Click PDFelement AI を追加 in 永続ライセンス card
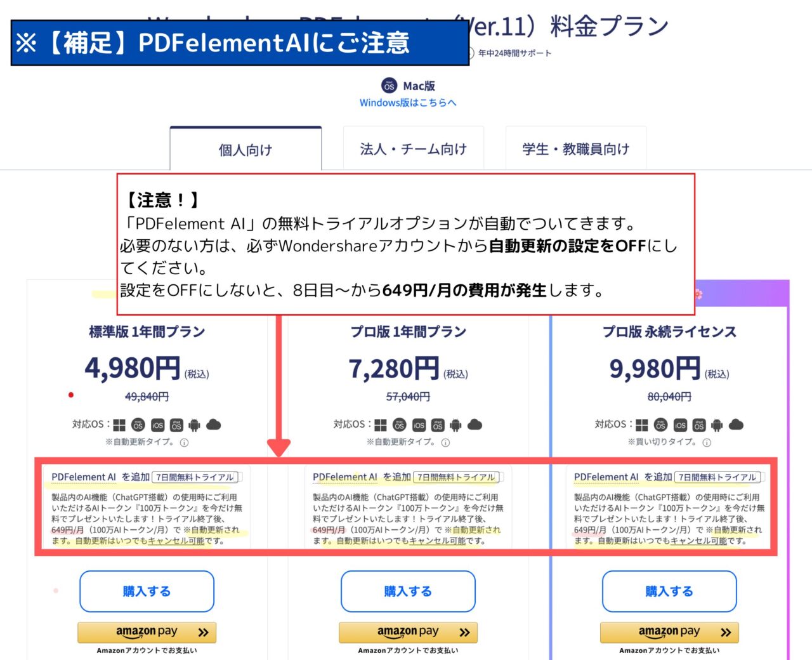Viewport: 812px width, 660px height. tap(623, 477)
